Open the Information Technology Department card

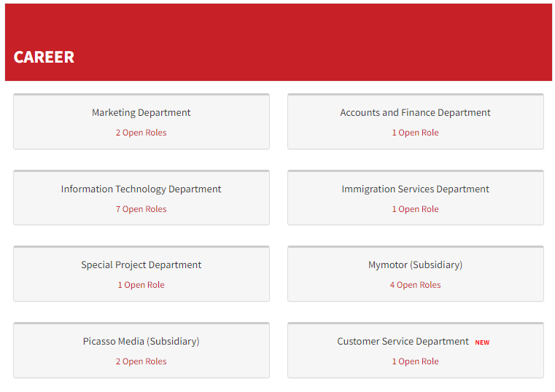pos(141,197)
